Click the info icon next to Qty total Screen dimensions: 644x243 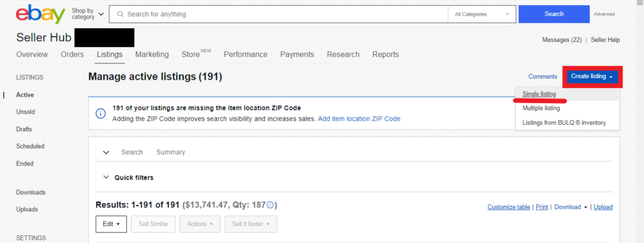point(270,205)
